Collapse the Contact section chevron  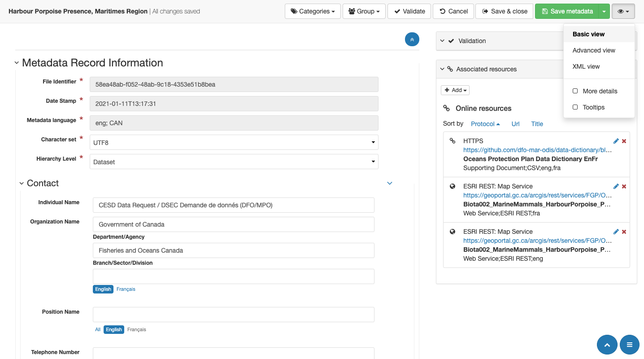(22, 183)
